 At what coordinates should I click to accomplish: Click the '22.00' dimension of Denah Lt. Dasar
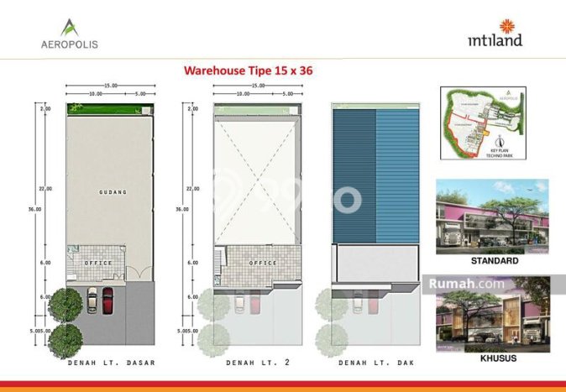click(x=45, y=189)
